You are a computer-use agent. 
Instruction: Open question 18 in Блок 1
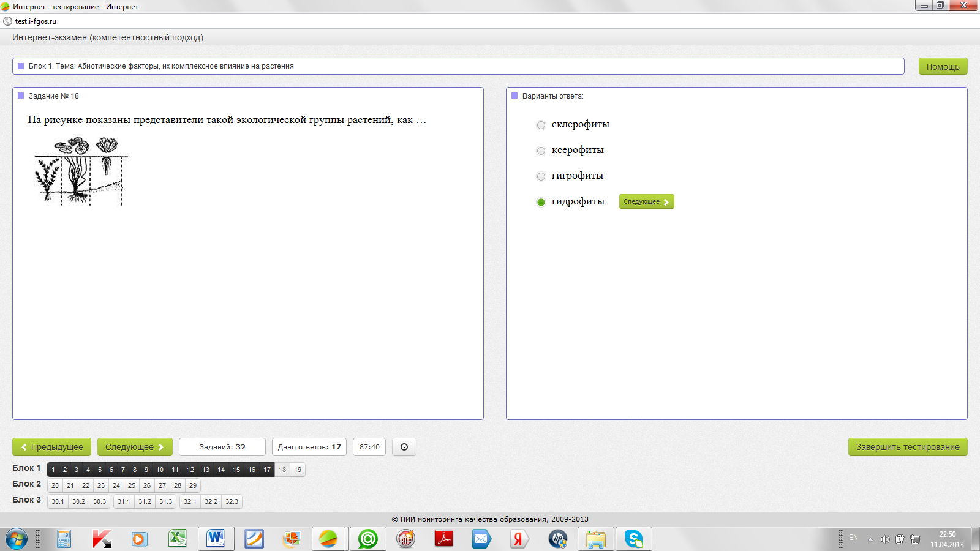282,470
